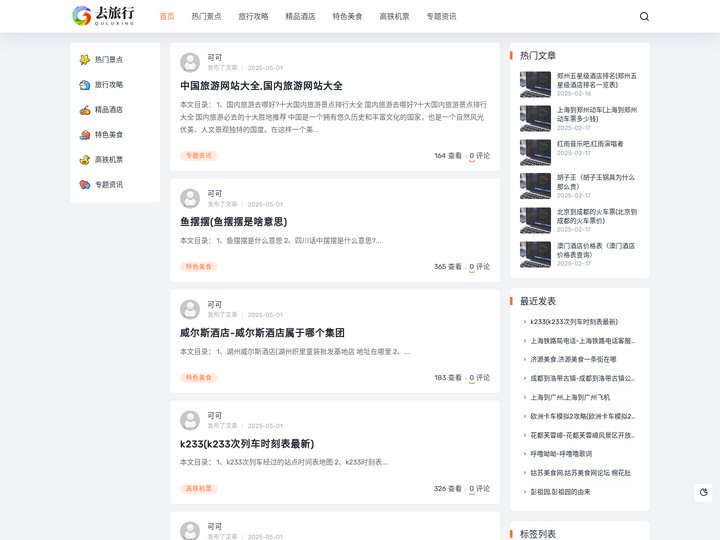Open recent post 成都到洛带古镇
The image size is (720, 540).
[583, 378]
